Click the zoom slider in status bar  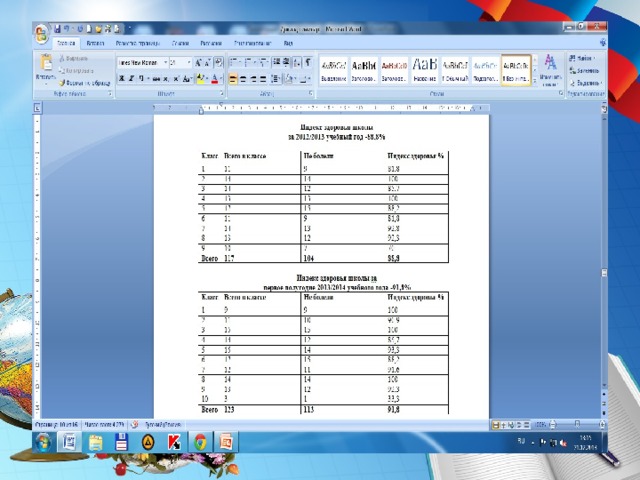(x=577, y=425)
